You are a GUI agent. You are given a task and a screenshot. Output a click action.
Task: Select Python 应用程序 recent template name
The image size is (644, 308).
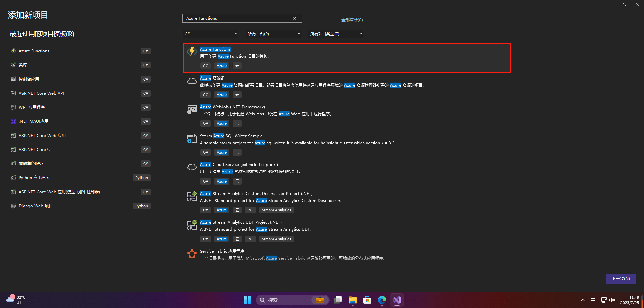[34, 178]
